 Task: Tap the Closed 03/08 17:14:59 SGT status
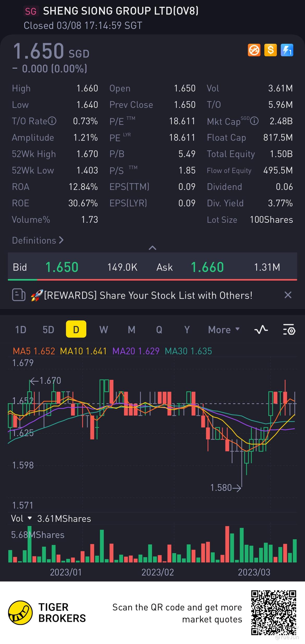83,26
